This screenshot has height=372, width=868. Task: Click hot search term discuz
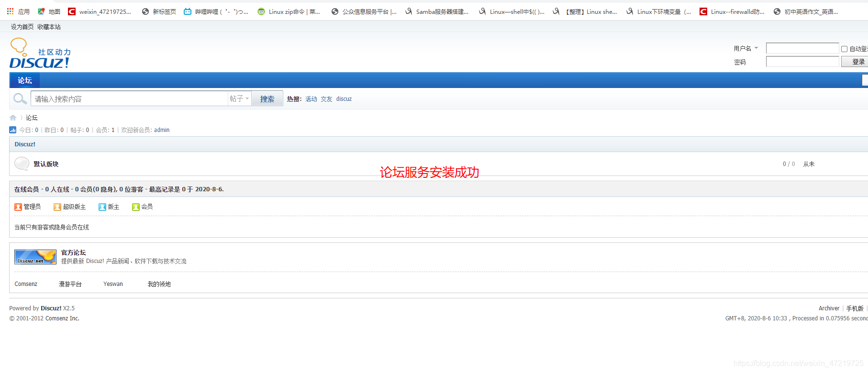point(344,99)
